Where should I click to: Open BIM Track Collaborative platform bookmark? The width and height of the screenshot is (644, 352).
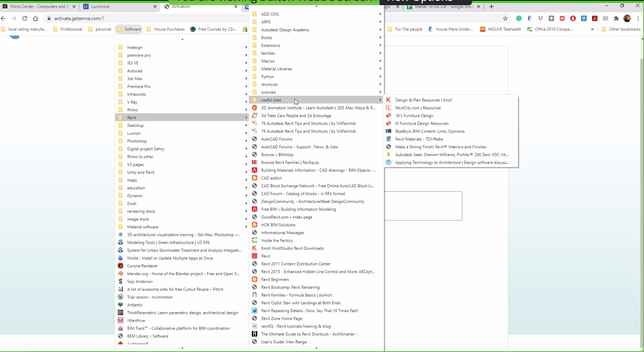click(x=182, y=328)
